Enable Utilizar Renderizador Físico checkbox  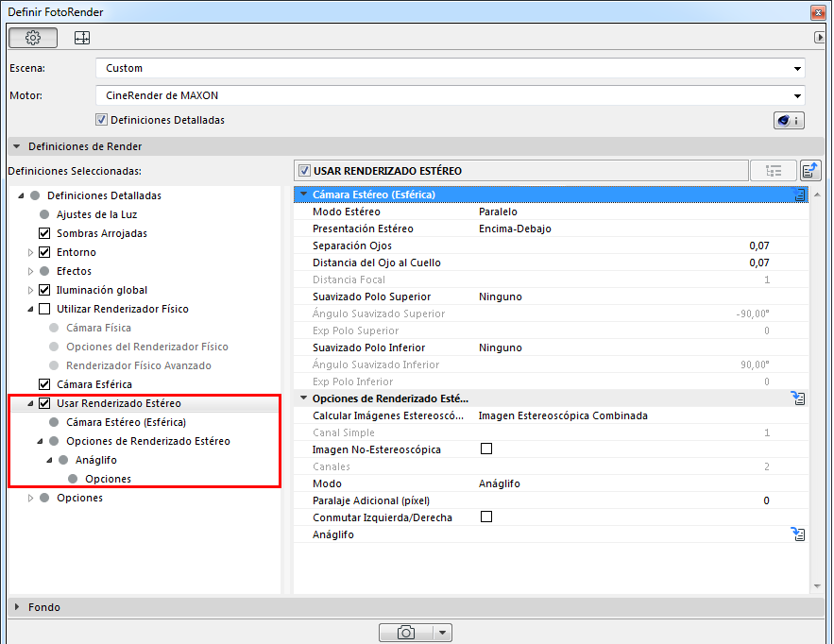coord(44,309)
